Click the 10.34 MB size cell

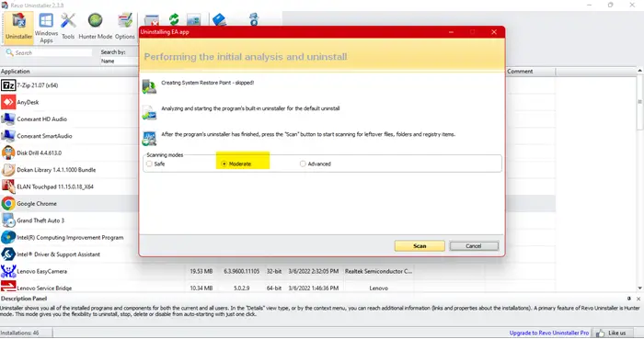(x=201, y=288)
